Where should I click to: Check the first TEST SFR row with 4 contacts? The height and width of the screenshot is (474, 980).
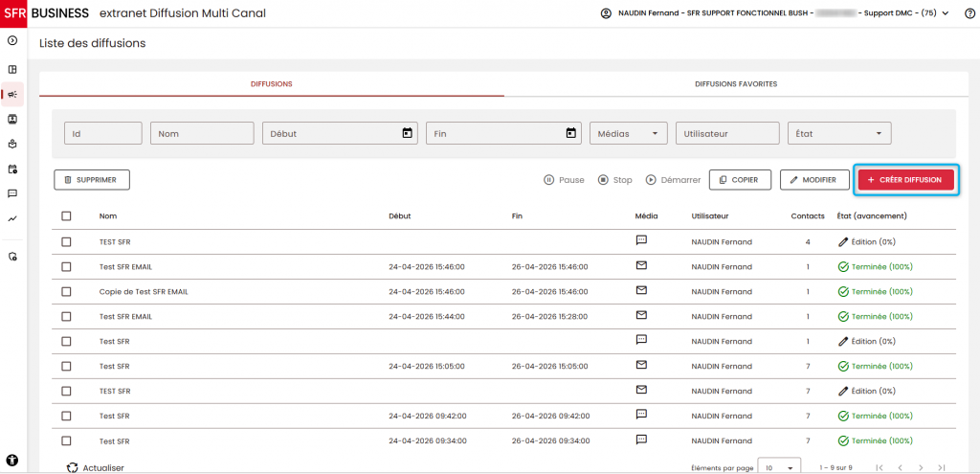click(x=66, y=241)
